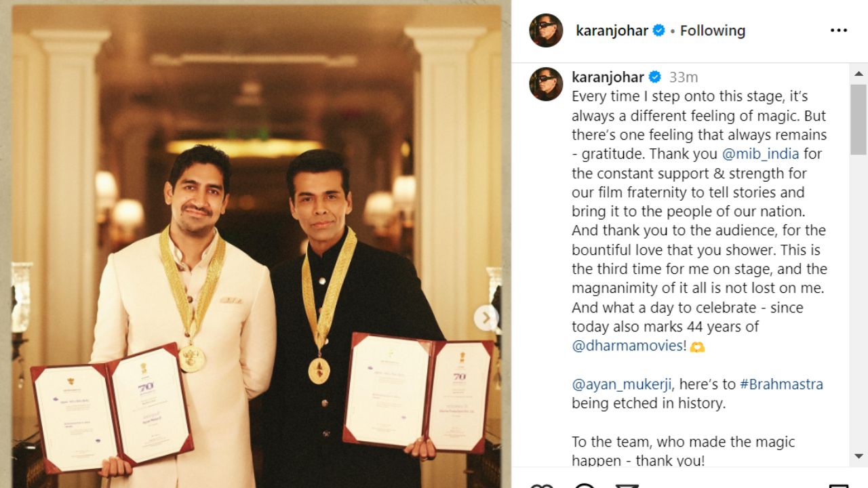The height and width of the screenshot is (488, 868).
Task: Click karanjohar's profile picture in header
Action: point(546,30)
